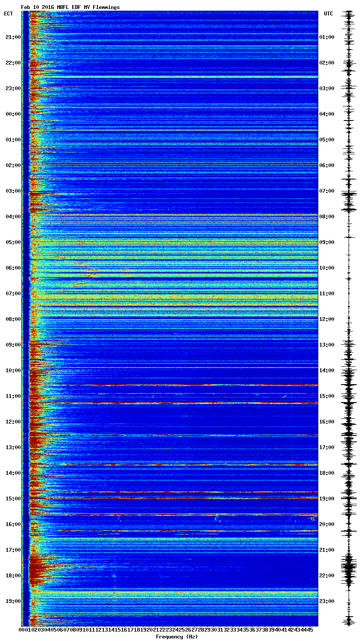Select the 04:00 label on the ECT axis
This screenshot has height=641, width=364.
[13, 217]
